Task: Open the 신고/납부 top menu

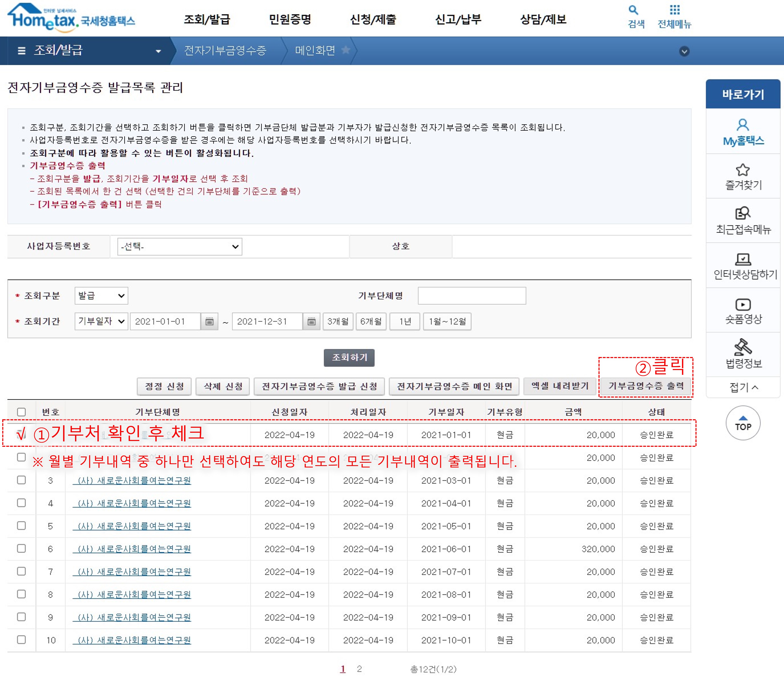Action: (458, 19)
